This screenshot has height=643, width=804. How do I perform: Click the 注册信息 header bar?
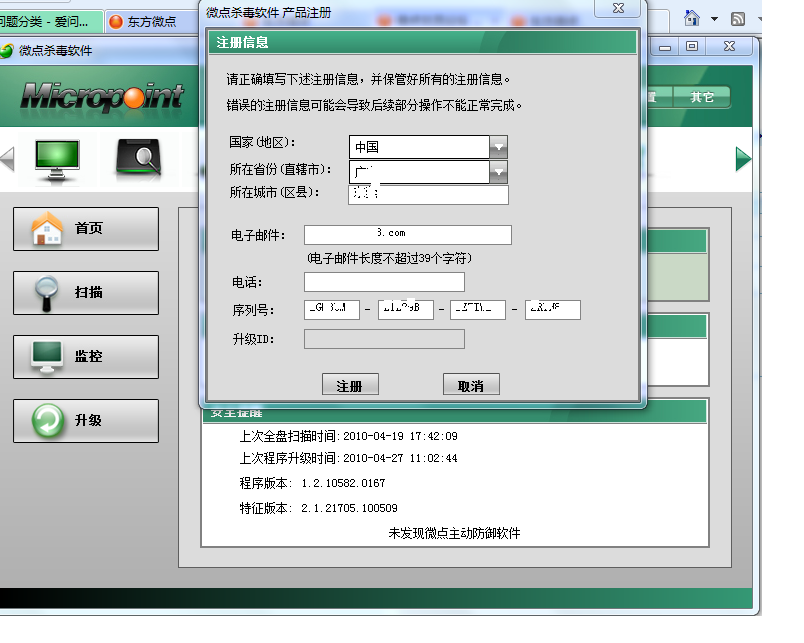(423, 42)
